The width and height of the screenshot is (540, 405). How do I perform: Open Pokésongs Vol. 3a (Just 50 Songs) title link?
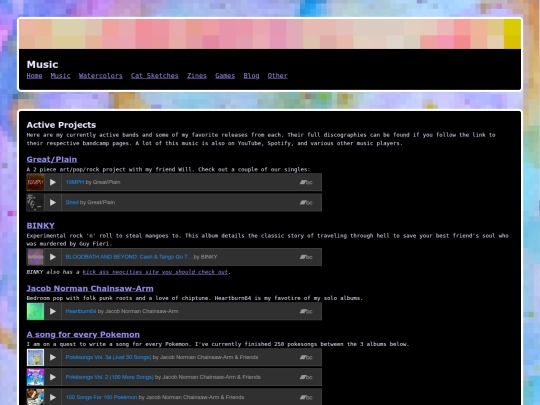coord(108,357)
